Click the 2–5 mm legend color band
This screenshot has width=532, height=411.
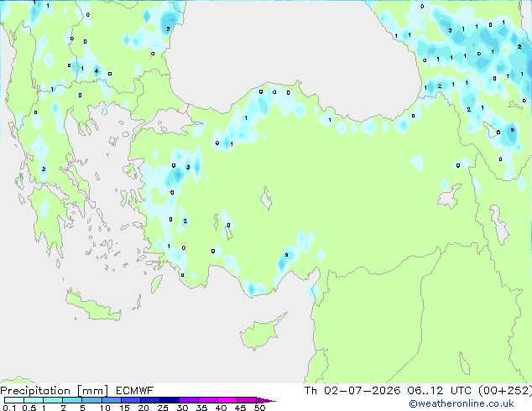point(72,400)
